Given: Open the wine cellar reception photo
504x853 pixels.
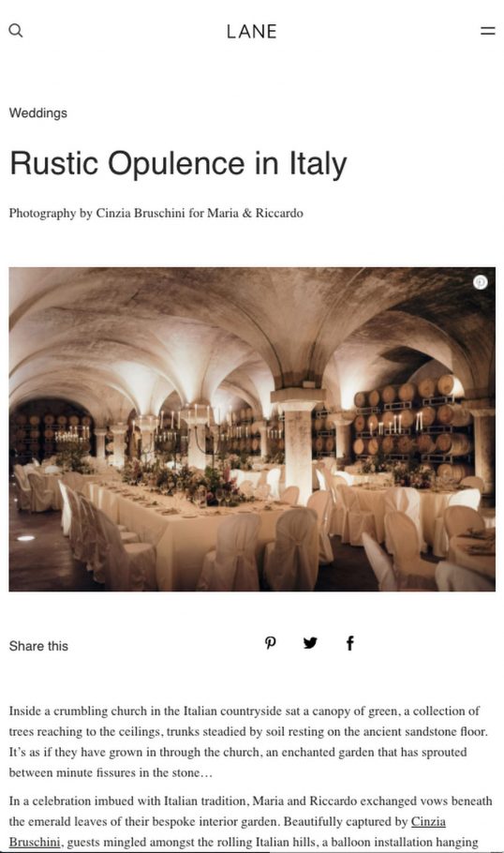Looking at the screenshot, I should point(252,429).
